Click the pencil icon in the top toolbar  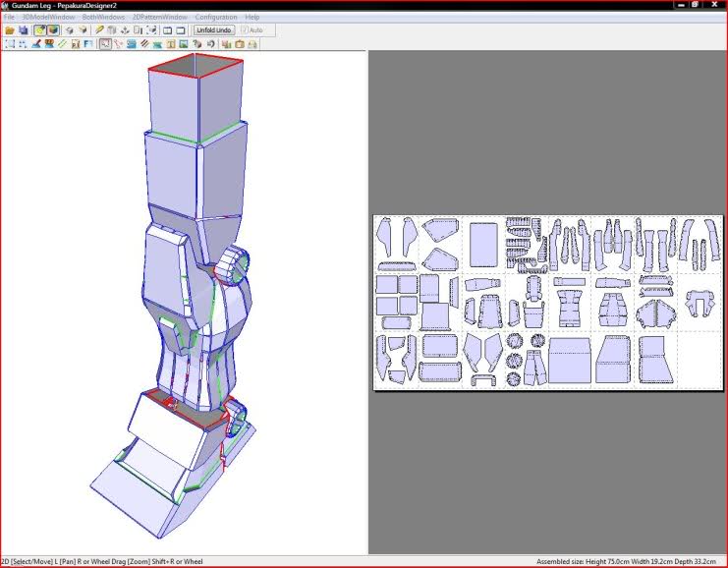pyautogui.click(x=99, y=30)
